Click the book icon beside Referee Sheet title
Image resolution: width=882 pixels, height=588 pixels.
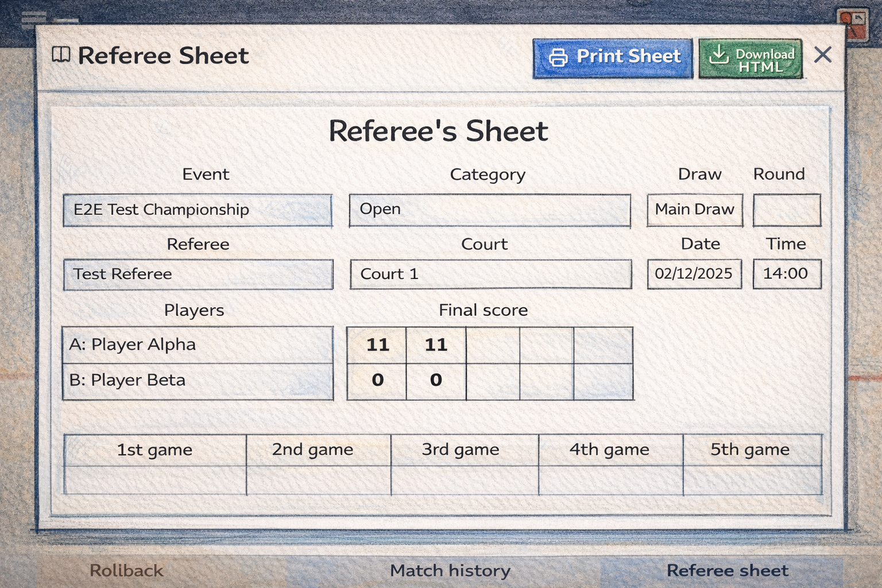click(61, 55)
